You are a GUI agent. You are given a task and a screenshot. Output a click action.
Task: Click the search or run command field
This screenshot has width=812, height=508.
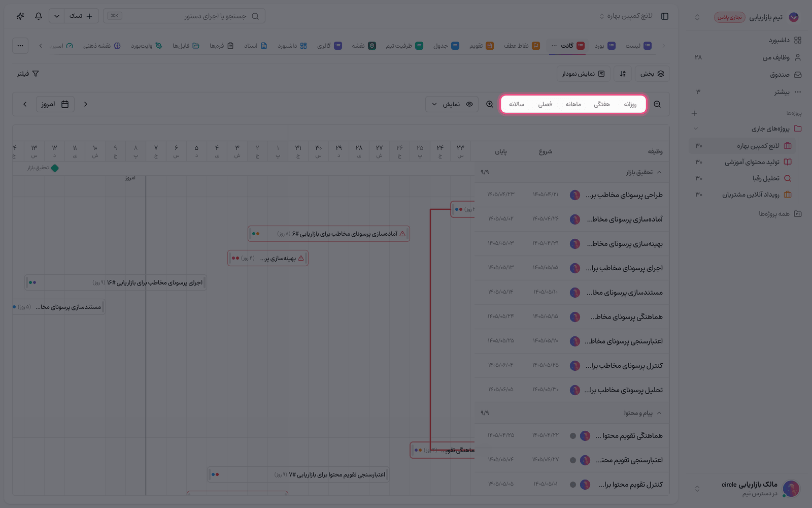(x=184, y=16)
